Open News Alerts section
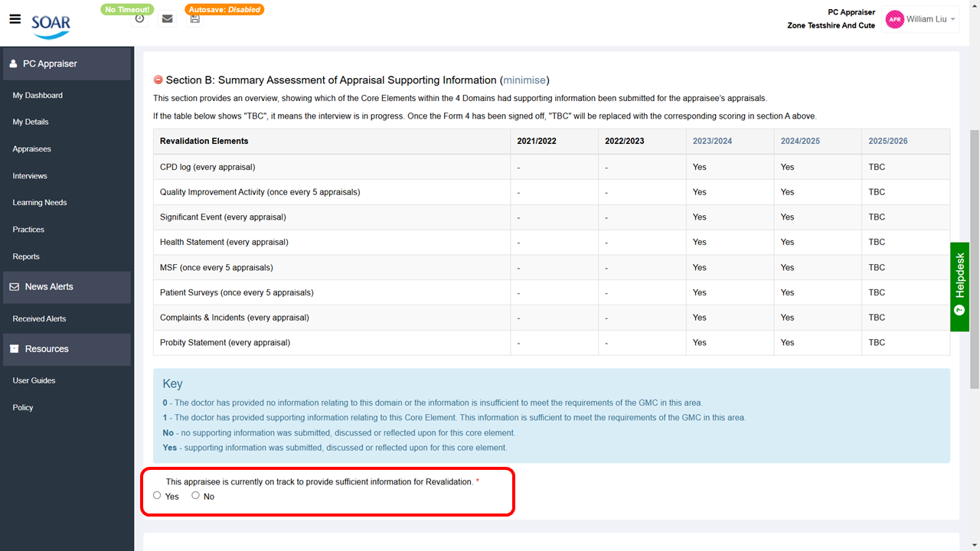This screenshot has width=980, height=551. point(67,287)
